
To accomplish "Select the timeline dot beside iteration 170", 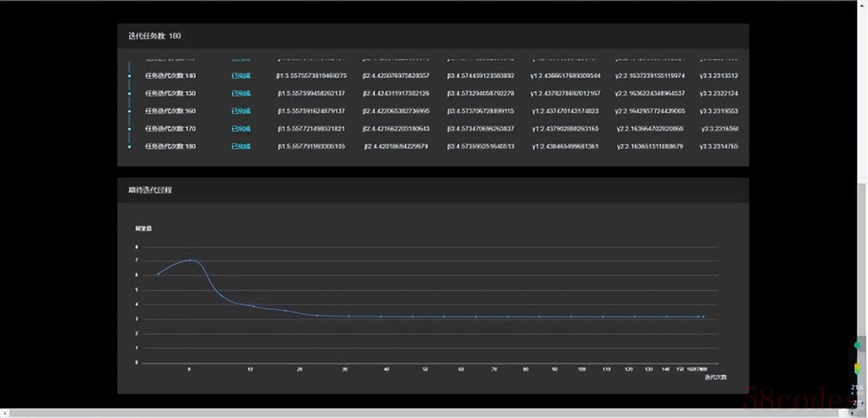I will click(129, 129).
